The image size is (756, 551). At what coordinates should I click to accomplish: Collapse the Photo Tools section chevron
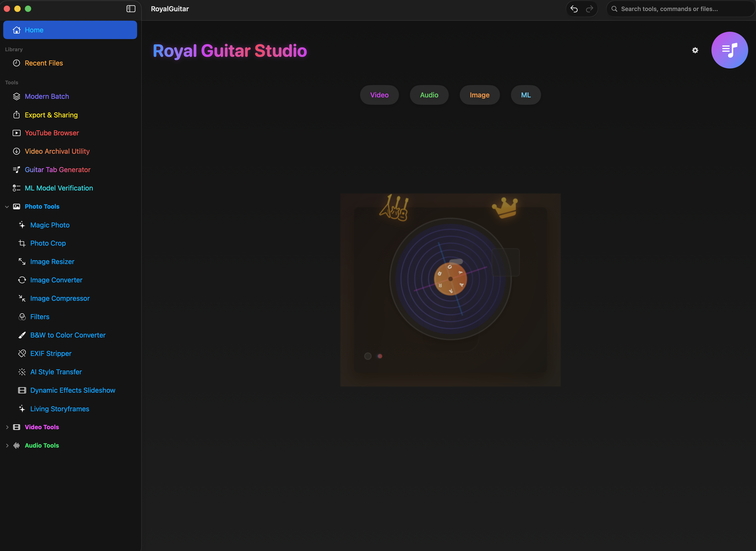[7, 207]
